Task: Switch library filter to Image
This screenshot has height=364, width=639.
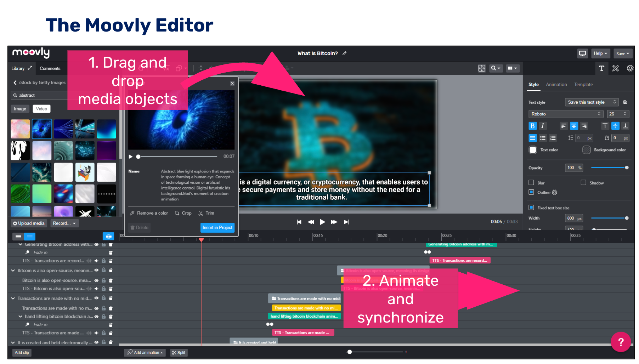Action: [x=20, y=109]
